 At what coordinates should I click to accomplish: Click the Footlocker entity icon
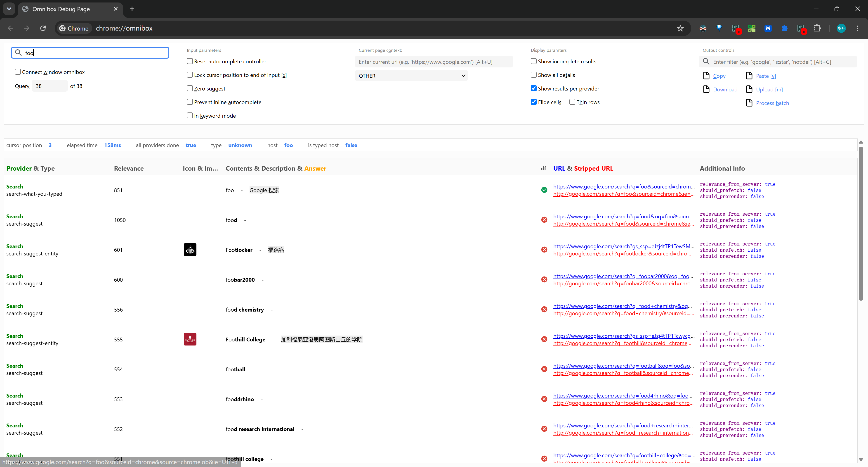pyautogui.click(x=190, y=250)
